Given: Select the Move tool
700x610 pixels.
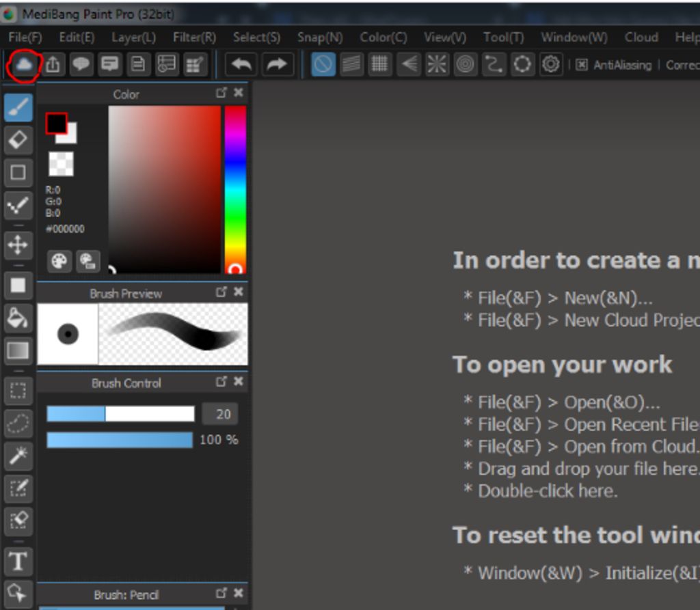Looking at the screenshot, I should tap(18, 245).
